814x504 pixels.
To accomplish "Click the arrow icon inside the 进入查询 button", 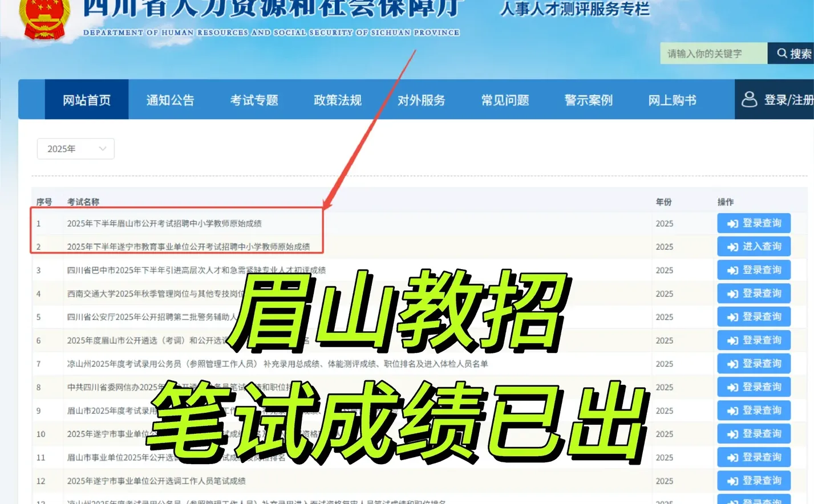I will [732, 246].
